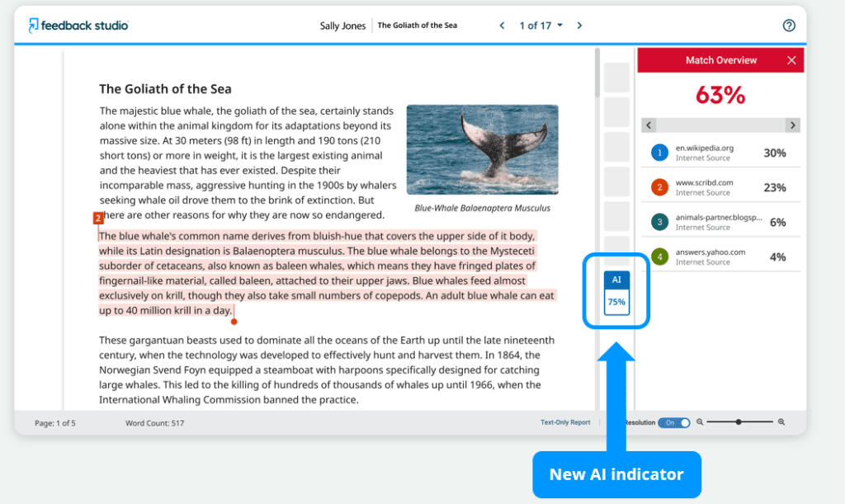The image size is (845, 504).
Task: Click the zoom in magnifier icon
Action: click(781, 422)
